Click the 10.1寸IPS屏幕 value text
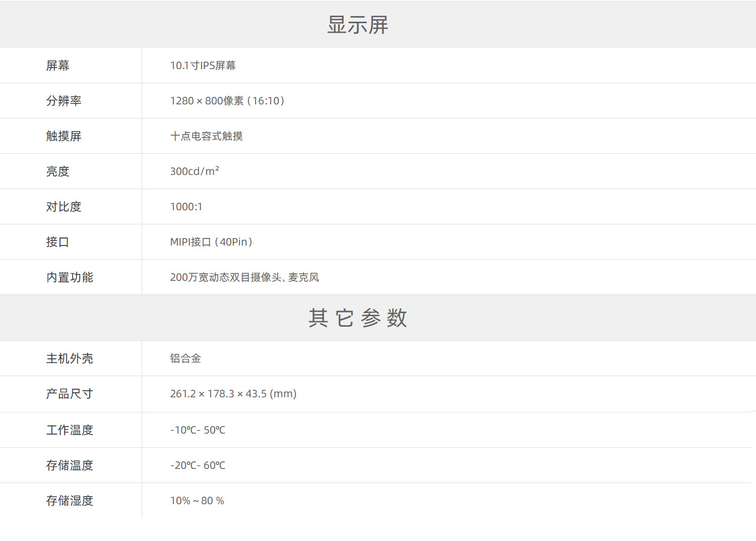The image size is (756, 541). pyautogui.click(x=203, y=66)
